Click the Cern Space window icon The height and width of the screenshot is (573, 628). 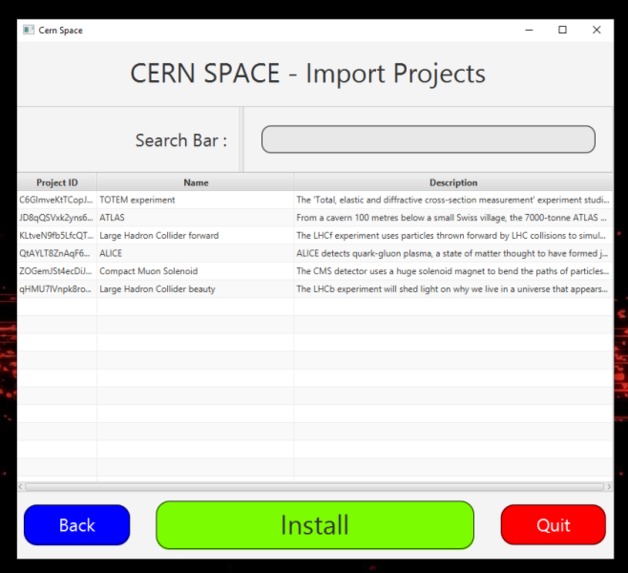tap(28, 30)
